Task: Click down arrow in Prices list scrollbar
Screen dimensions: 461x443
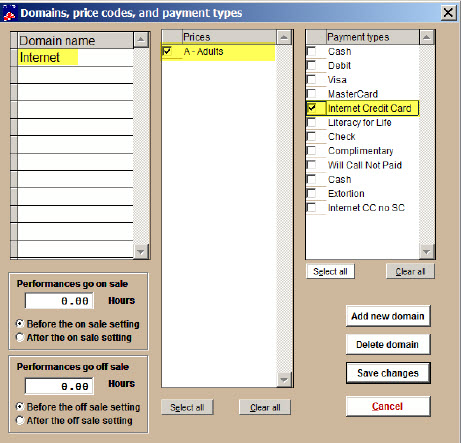Action: pyautogui.click(x=284, y=380)
